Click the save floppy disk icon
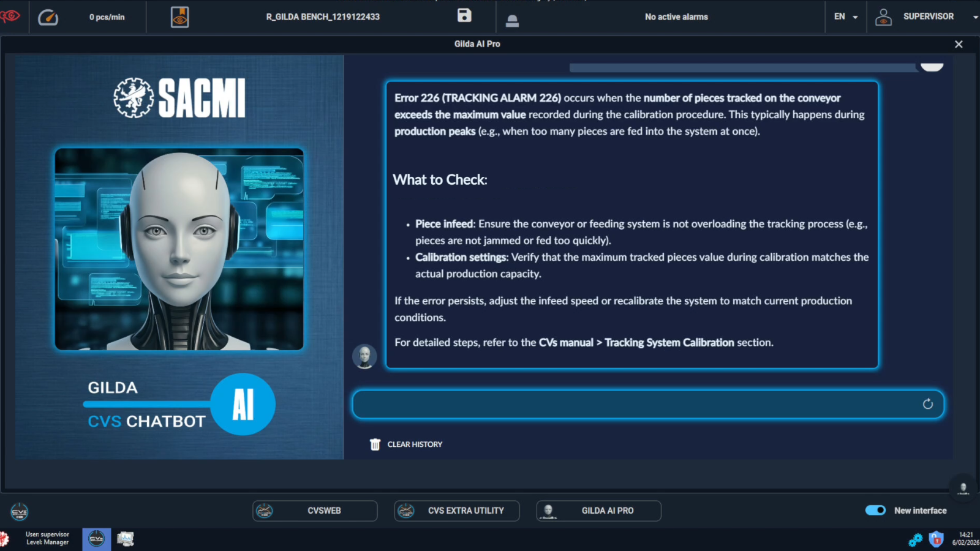Viewport: 980px width, 551px height. pos(464,16)
